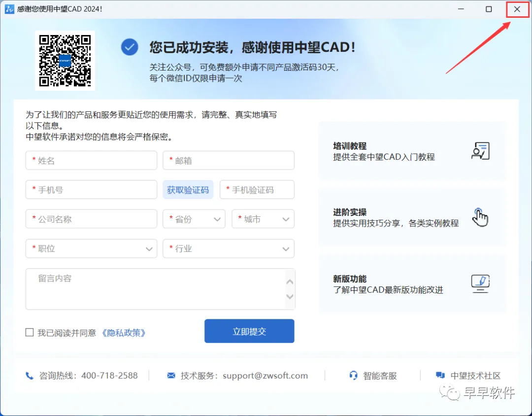Click the email envelope icon
This screenshot has height=416, width=532.
[x=171, y=375]
